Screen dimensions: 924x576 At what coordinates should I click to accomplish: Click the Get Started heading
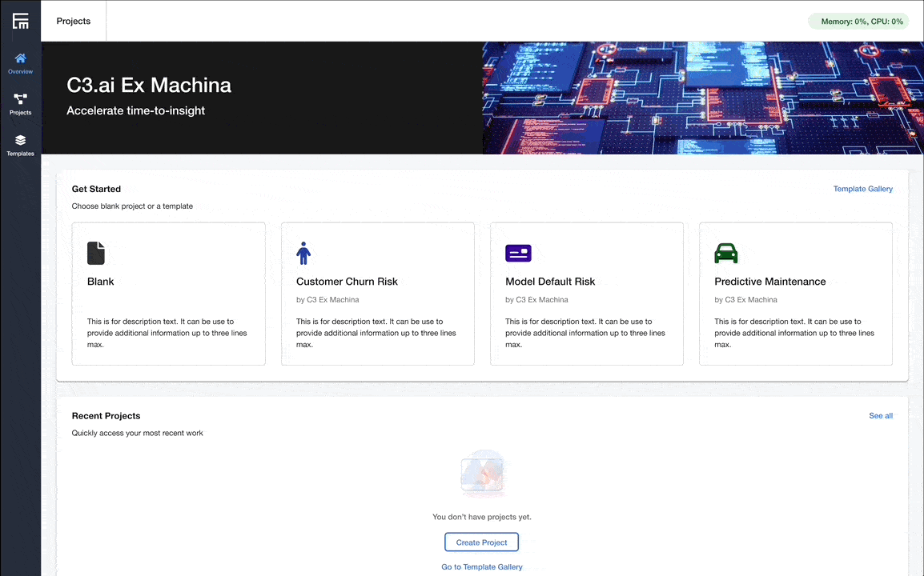[96, 189]
